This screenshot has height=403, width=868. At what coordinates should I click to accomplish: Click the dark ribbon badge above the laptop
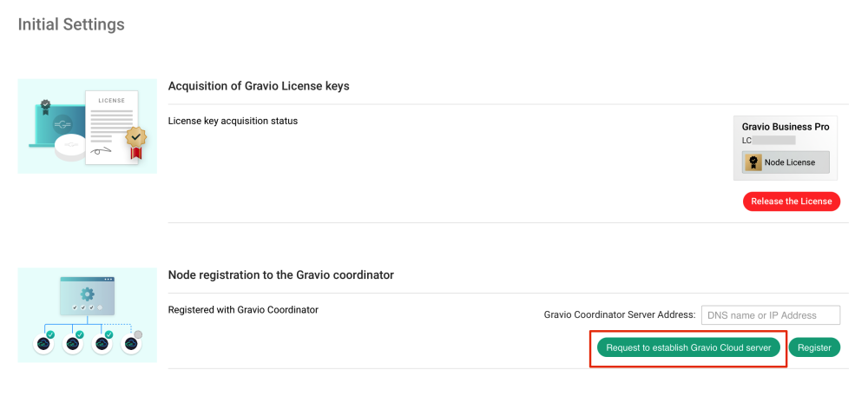pos(45,104)
